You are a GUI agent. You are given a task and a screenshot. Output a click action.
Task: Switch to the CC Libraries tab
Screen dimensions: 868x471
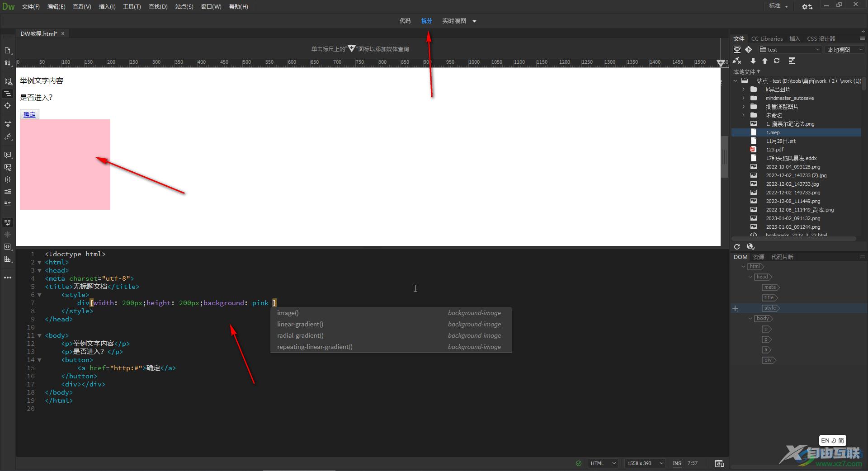click(x=767, y=38)
